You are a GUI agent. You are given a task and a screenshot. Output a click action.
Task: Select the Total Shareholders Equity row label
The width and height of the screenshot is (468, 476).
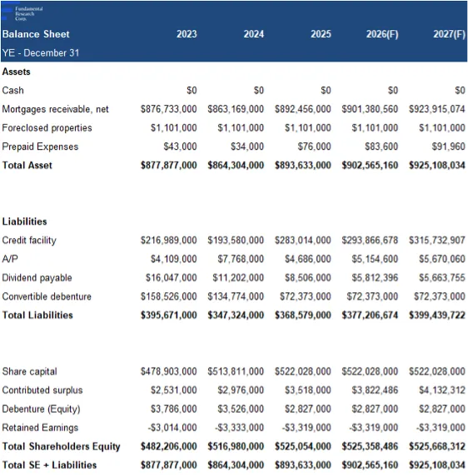(x=61, y=446)
